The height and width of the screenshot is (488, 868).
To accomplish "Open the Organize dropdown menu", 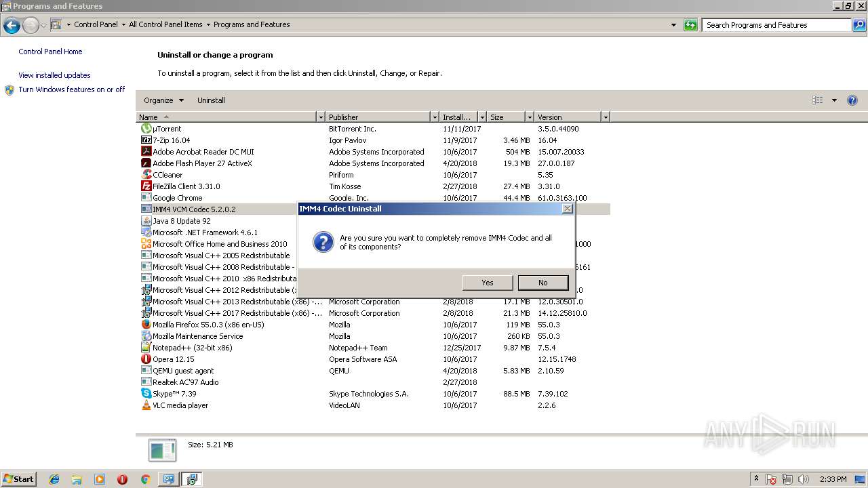I will point(163,100).
